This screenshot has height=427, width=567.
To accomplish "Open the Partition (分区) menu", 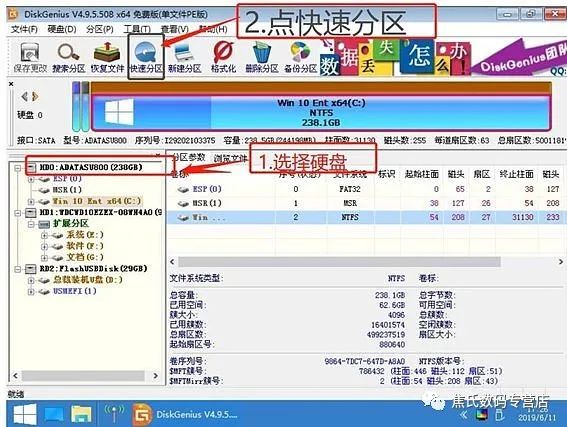I will 99,29.
